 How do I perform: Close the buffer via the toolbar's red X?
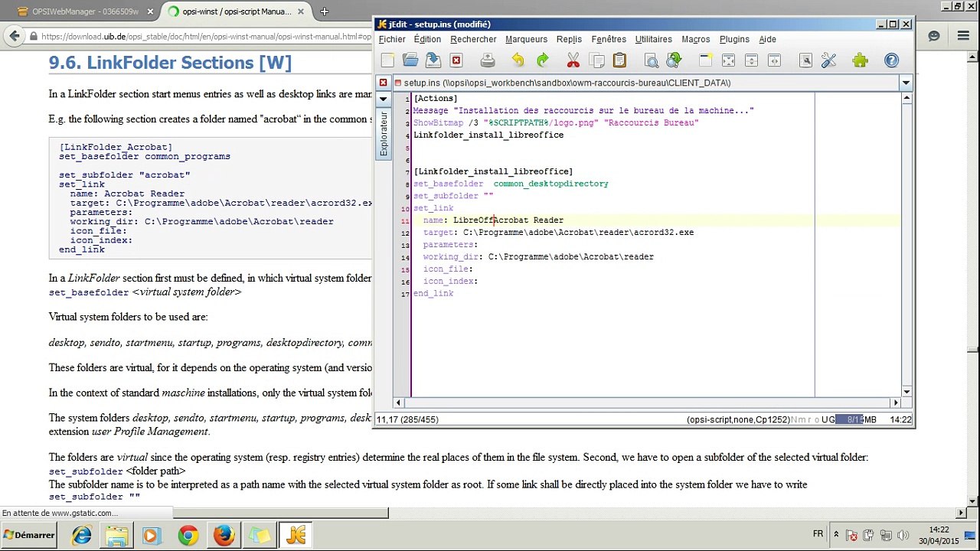[456, 60]
